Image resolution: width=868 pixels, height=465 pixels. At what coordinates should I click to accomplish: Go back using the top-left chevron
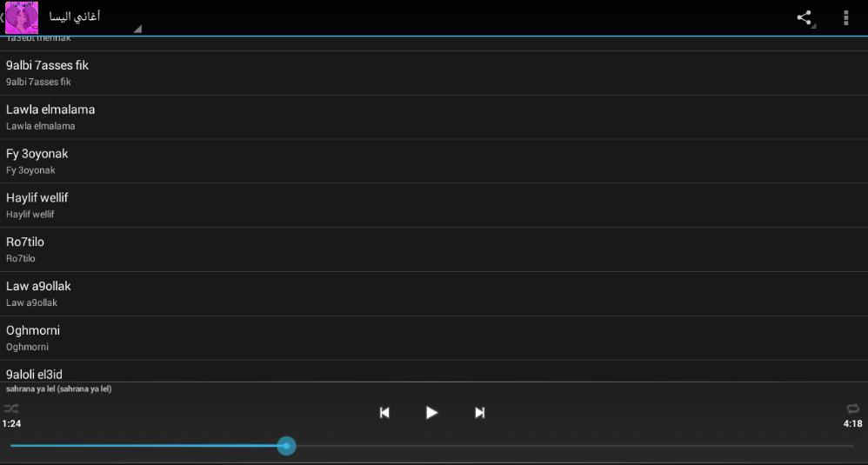pos(3,17)
